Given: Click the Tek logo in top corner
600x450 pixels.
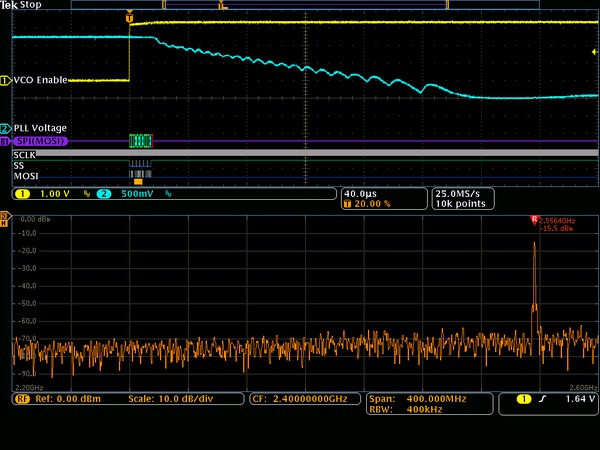Looking at the screenshot, I should pos(10,6).
